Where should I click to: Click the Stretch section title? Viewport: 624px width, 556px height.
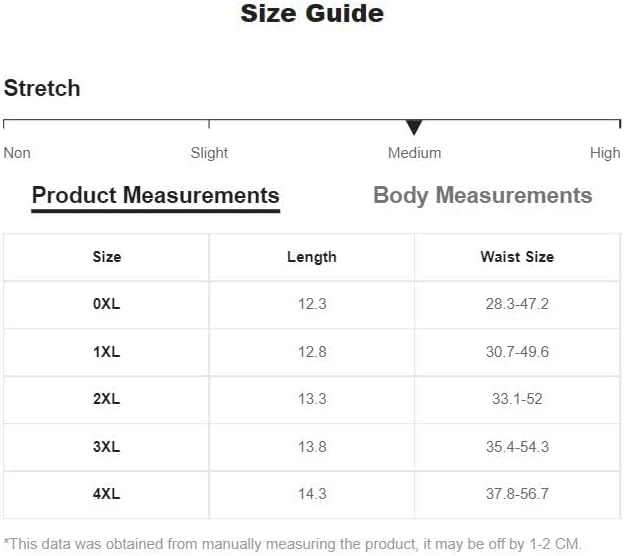[x=42, y=88]
